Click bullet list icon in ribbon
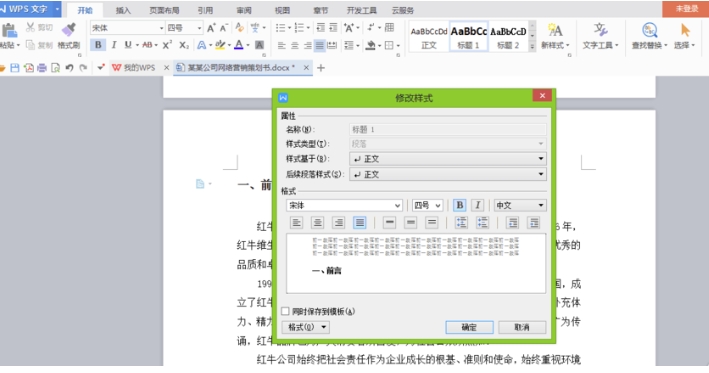 click(x=280, y=28)
